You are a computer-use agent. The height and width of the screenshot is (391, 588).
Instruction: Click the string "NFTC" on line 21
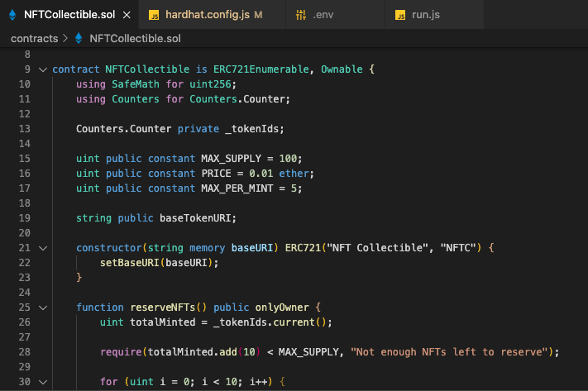tap(458, 248)
